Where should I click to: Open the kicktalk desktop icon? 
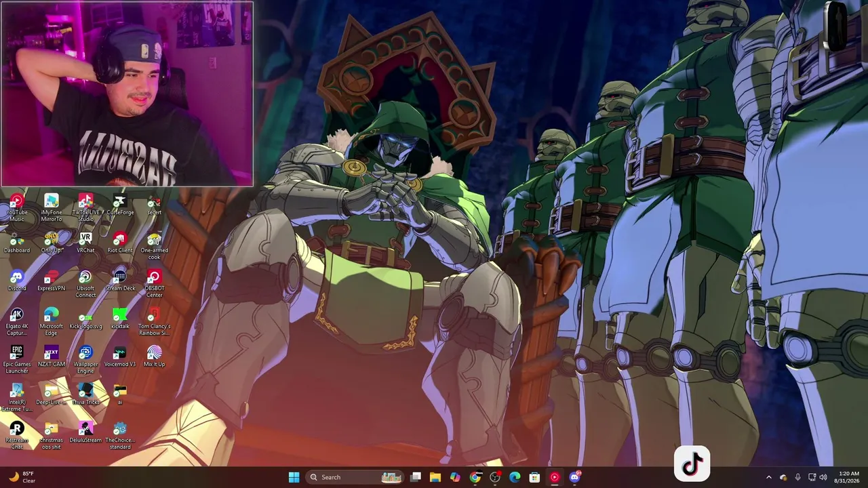(x=120, y=319)
